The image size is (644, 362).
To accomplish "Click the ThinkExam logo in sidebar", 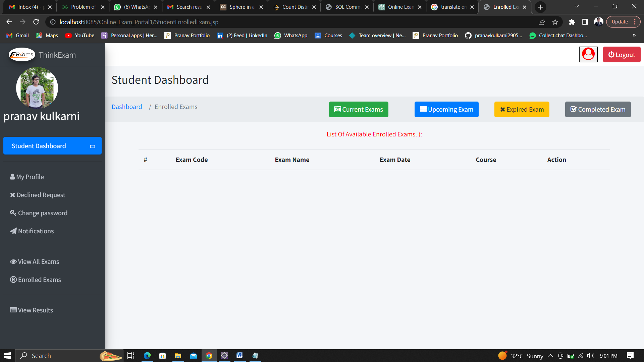I will [22, 55].
